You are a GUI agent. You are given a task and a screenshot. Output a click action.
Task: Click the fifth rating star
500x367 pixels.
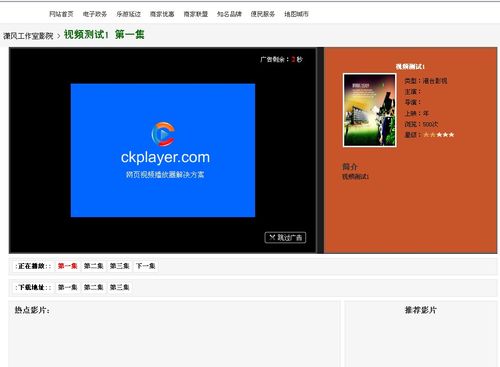click(451, 135)
